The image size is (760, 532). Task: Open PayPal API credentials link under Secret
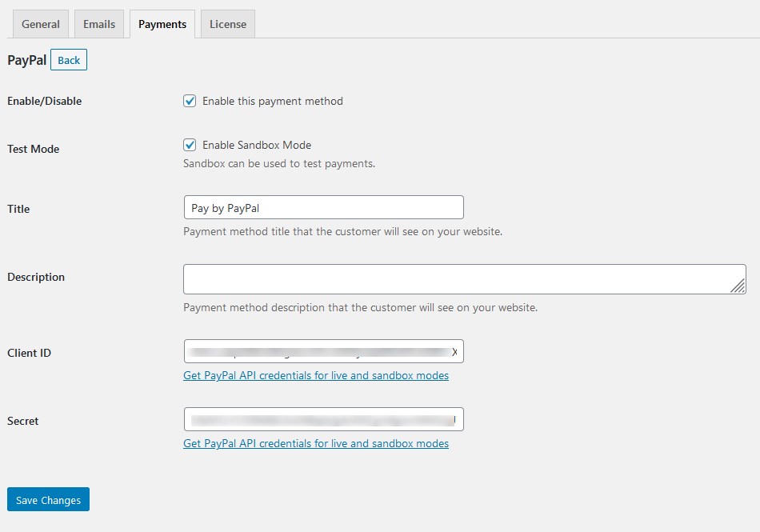click(x=316, y=443)
